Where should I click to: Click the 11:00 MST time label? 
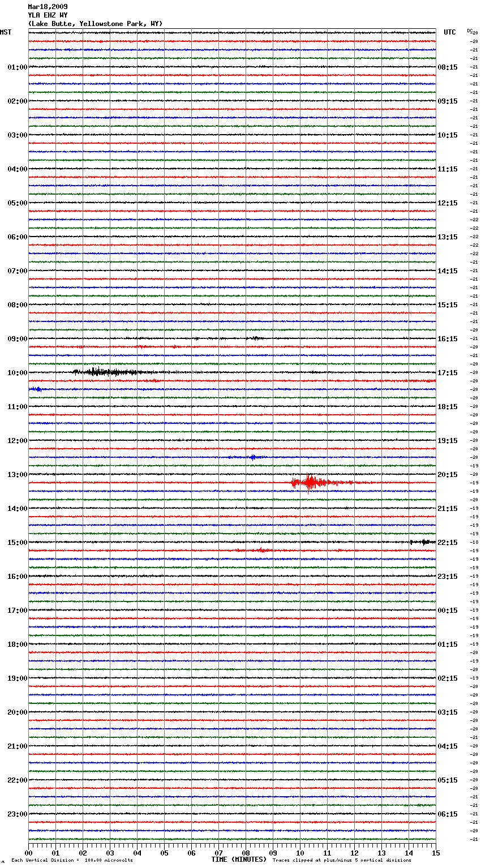(x=18, y=407)
